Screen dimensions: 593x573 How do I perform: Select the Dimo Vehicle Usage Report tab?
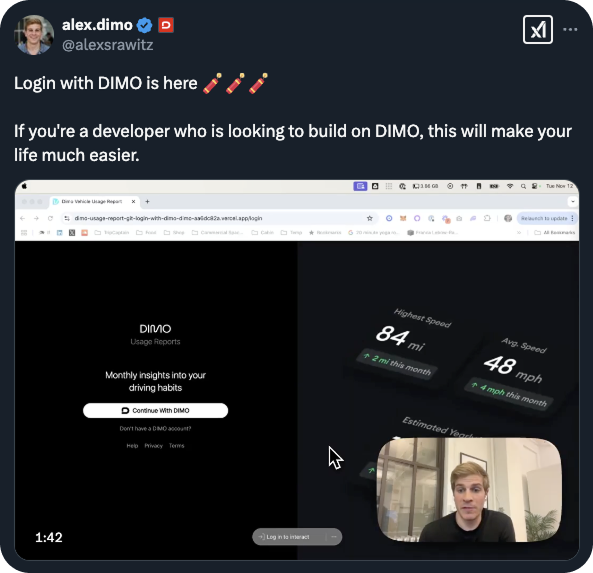(x=95, y=202)
